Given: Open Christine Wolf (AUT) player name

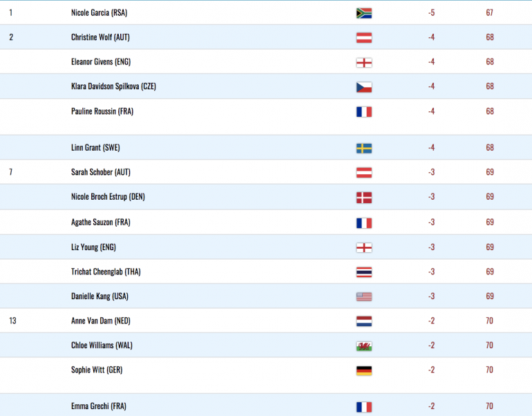Looking at the screenshot, I should (x=100, y=37).
